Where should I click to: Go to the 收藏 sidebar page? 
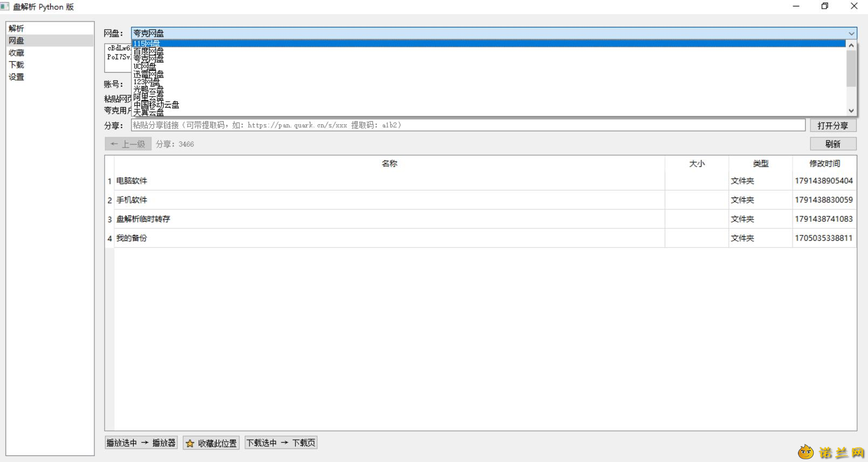(50, 53)
